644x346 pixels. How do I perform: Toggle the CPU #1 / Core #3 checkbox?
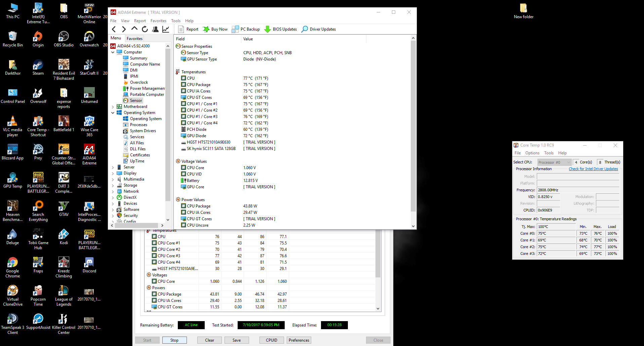click(x=184, y=116)
